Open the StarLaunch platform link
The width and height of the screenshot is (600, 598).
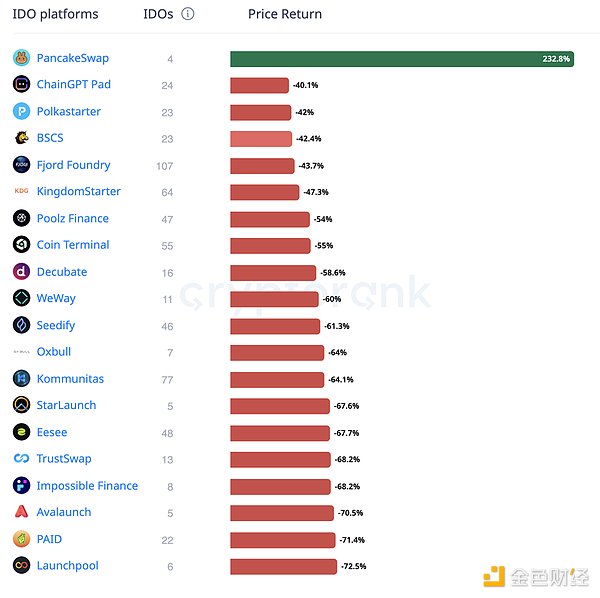click(x=66, y=406)
